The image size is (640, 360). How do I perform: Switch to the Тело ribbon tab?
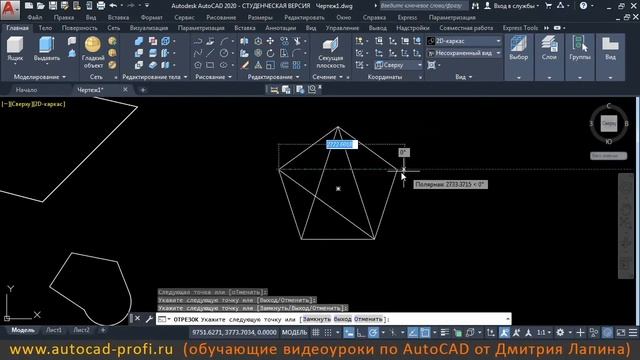pyautogui.click(x=45, y=28)
